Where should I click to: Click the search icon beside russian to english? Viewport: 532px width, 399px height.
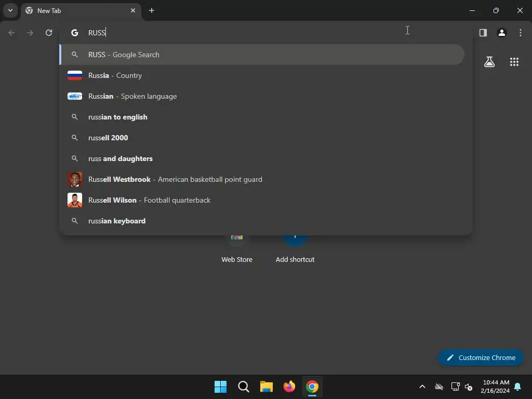[x=75, y=117]
